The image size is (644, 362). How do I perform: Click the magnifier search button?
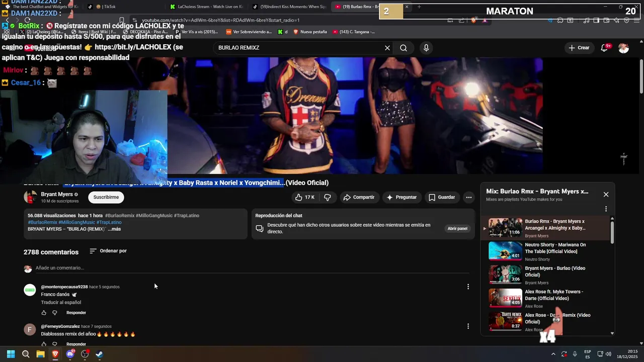click(x=404, y=48)
